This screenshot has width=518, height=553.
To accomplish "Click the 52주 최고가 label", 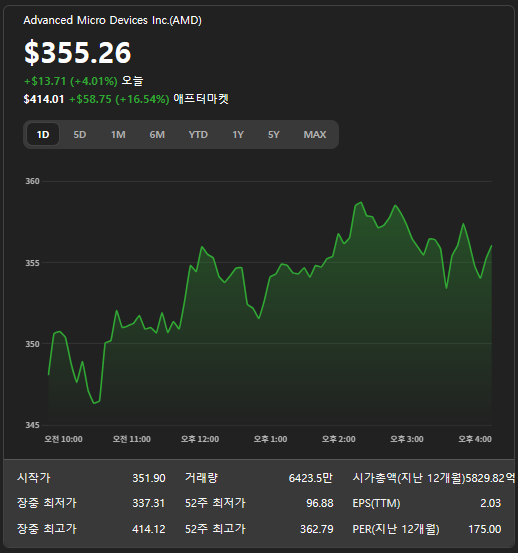I will [215, 529].
